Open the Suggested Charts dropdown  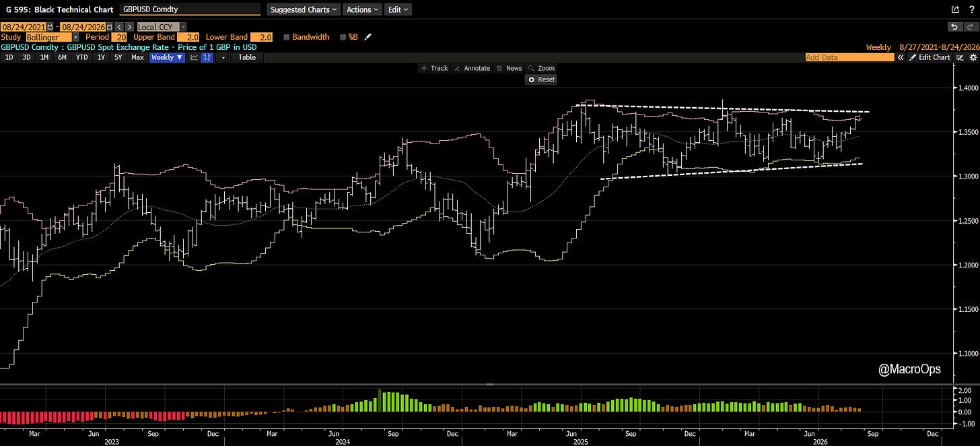[302, 9]
